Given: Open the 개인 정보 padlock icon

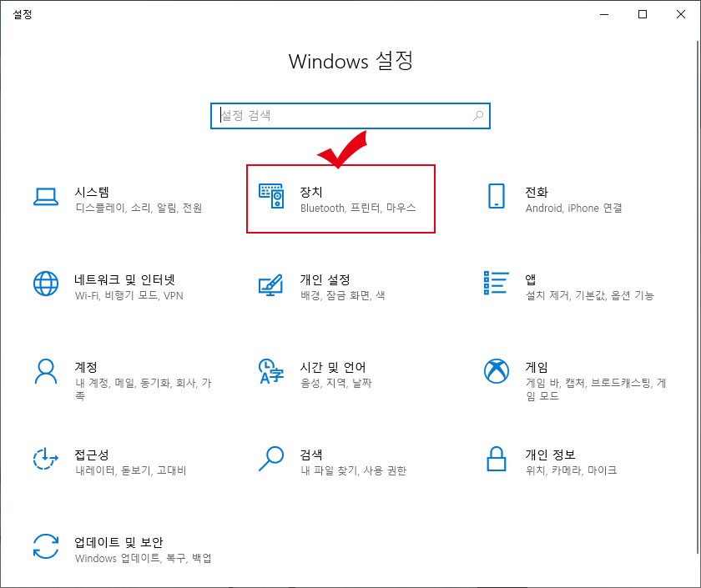Looking at the screenshot, I should [497, 459].
